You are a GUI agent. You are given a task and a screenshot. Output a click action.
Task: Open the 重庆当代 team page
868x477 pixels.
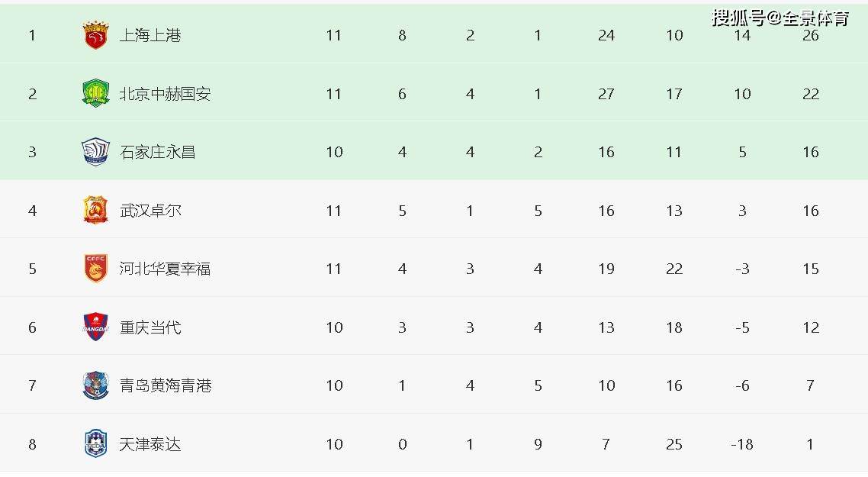click(x=150, y=327)
